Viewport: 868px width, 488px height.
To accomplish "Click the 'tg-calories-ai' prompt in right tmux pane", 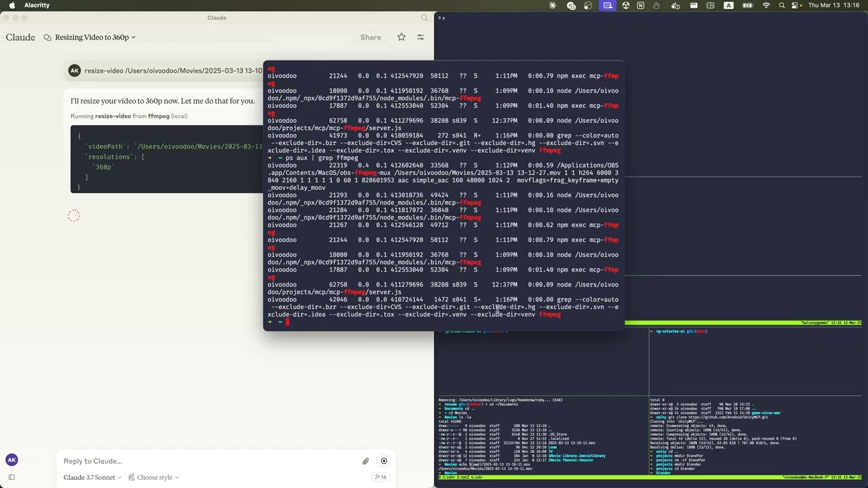I will click(678, 331).
